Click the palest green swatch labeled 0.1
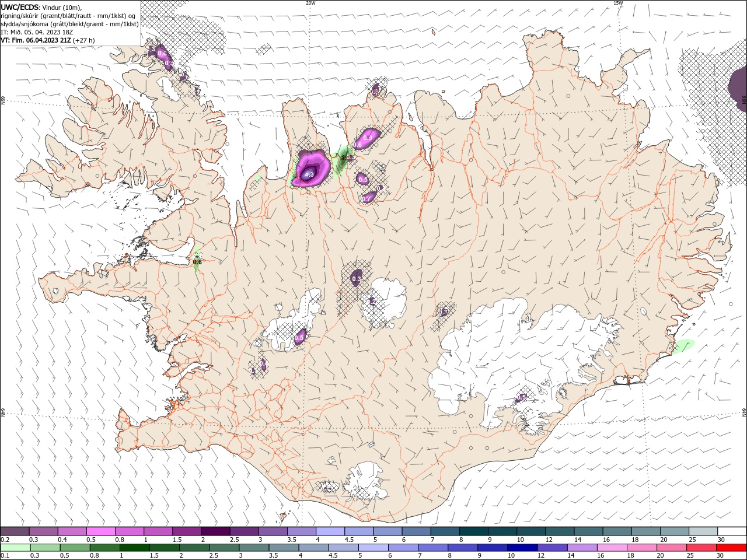This screenshot has height=560, width=747. coord(16,548)
